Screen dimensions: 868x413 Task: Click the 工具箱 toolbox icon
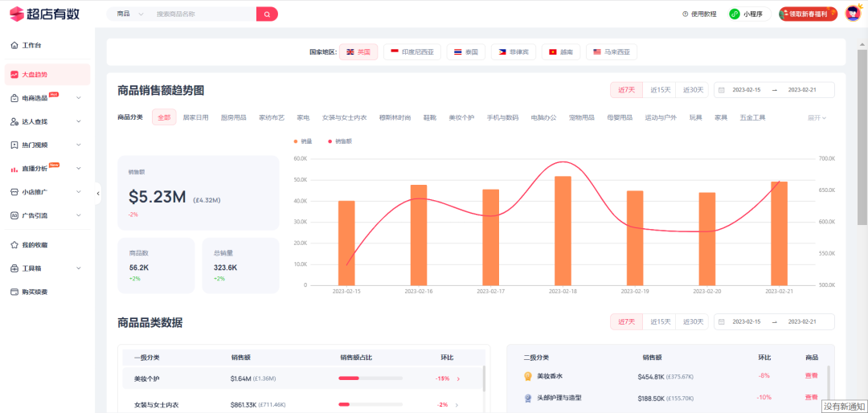[x=14, y=268]
